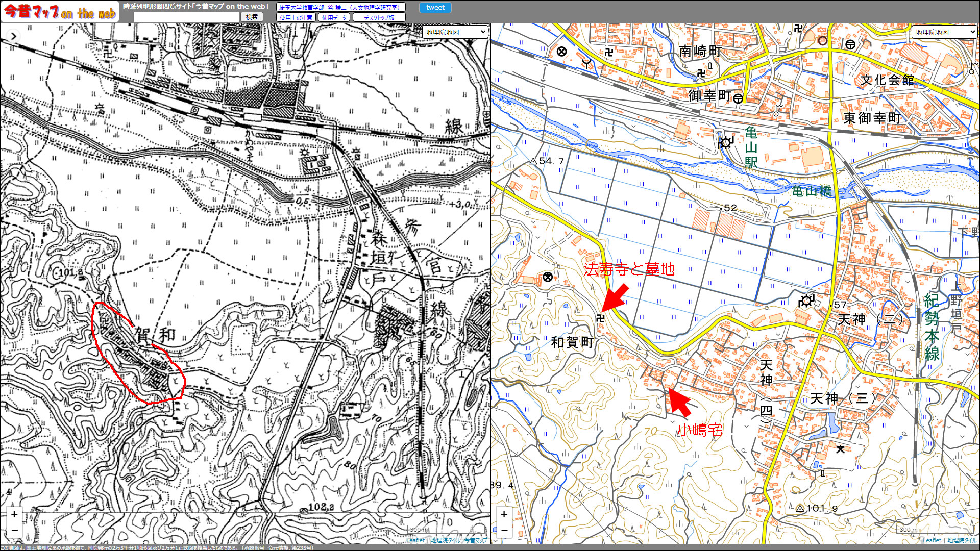The width and height of the screenshot is (980, 551).
Task: Expand the left sidebar chevron arrow
Action: pyautogui.click(x=14, y=36)
